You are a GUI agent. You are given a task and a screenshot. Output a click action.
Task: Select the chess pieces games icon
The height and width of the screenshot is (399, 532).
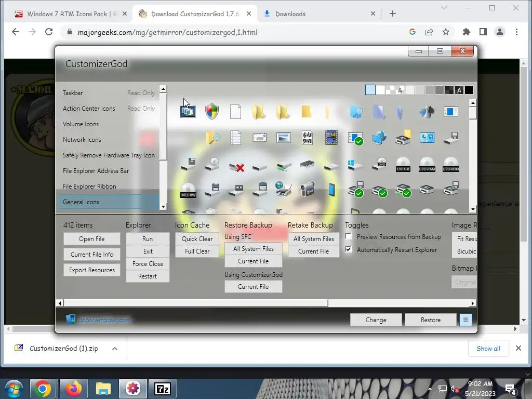click(x=427, y=111)
